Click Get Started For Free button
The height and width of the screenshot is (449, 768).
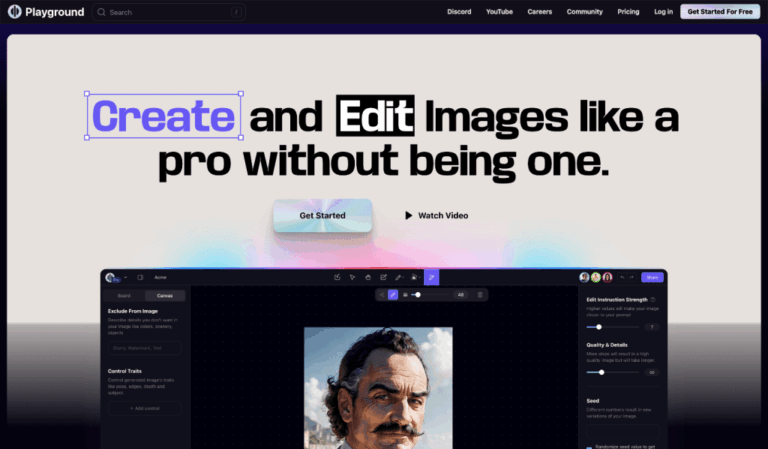tap(720, 12)
